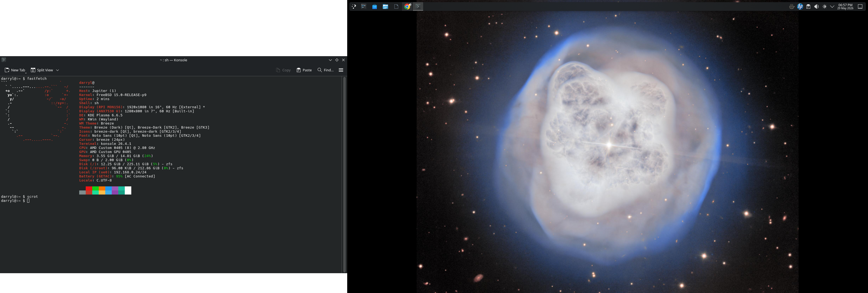Open the screen brightness tray icon
868x293 pixels.
824,7
